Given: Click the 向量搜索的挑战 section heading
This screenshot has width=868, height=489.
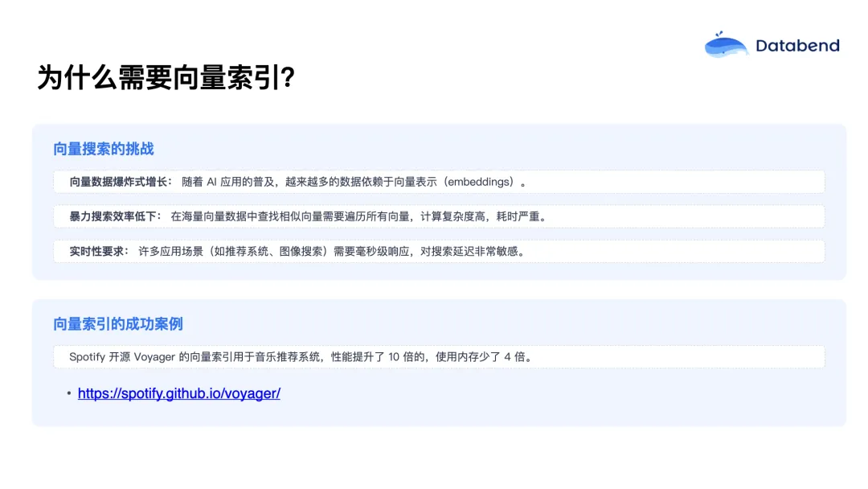Looking at the screenshot, I should (x=104, y=149).
